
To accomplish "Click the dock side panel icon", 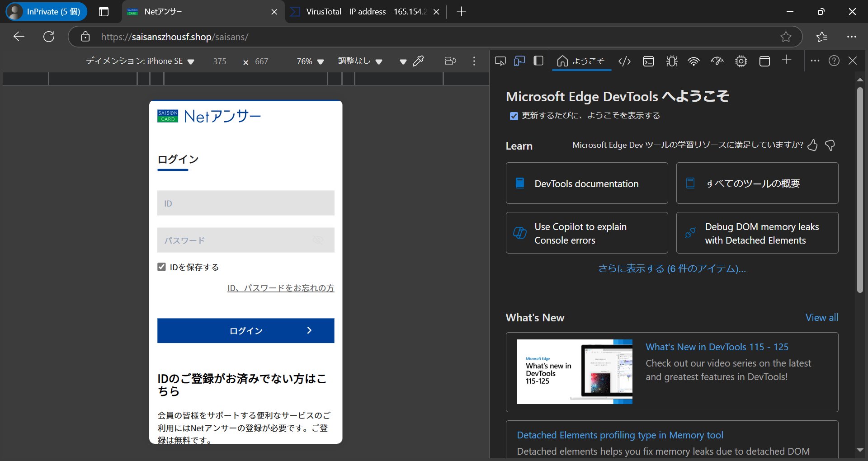I will click(538, 61).
